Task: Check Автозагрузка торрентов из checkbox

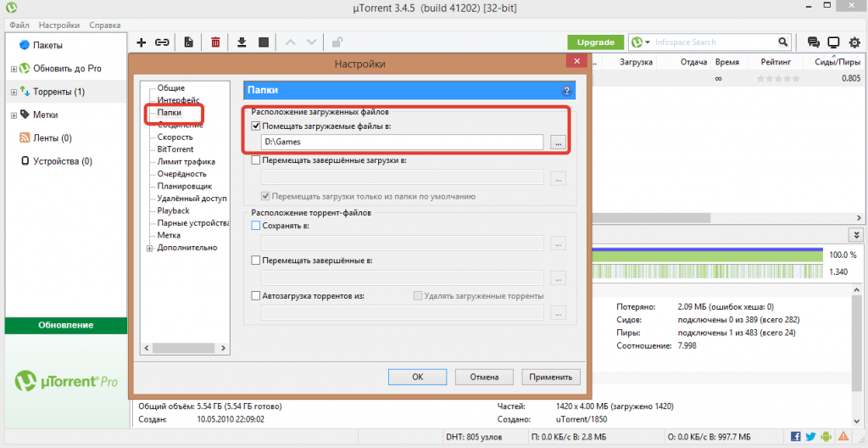Action: point(256,295)
